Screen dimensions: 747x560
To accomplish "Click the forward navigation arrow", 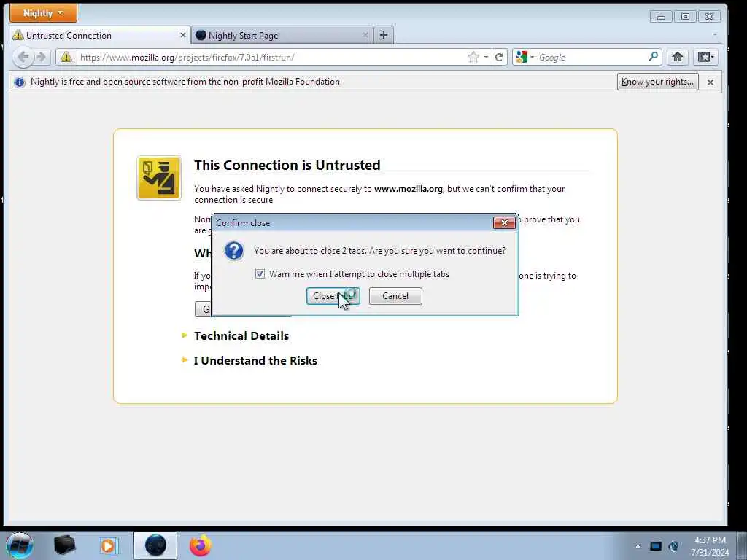I will coord(42,57).
